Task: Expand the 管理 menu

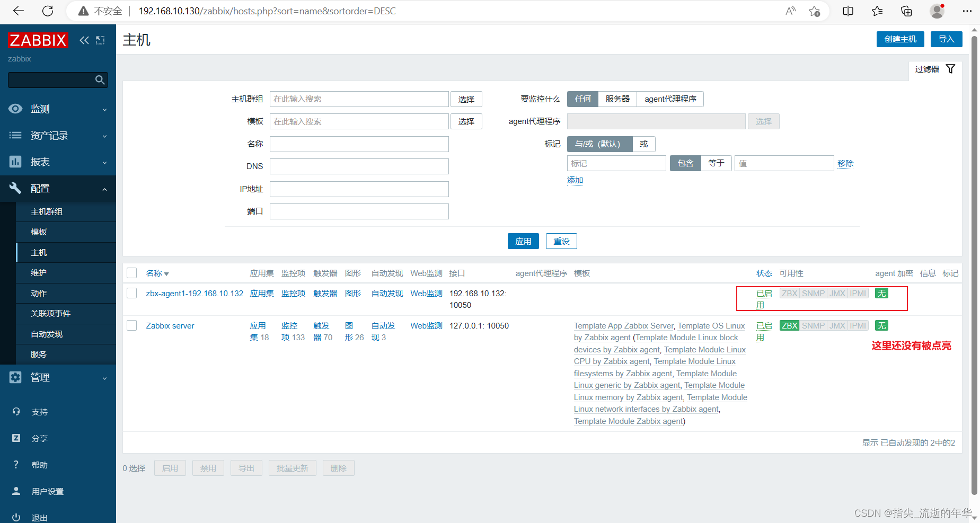Action: 58,377
